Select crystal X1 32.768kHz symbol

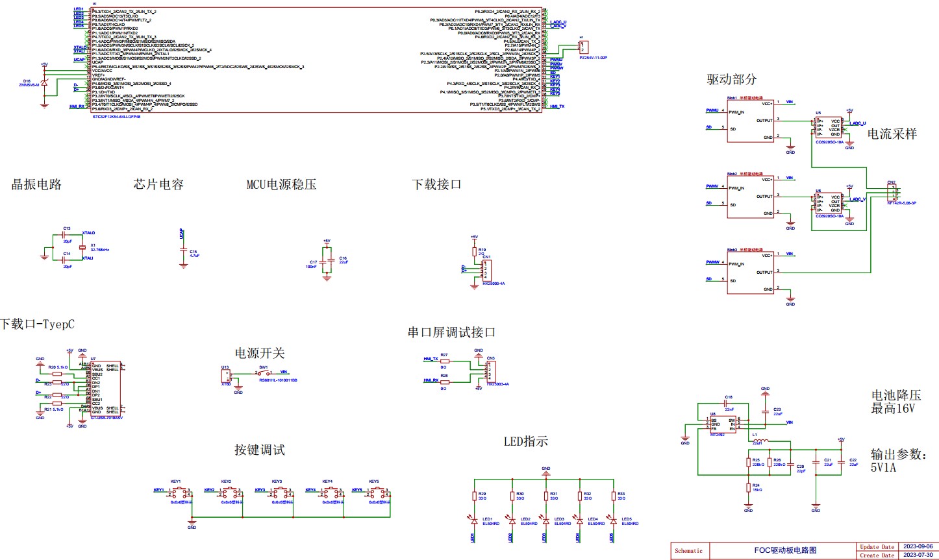[82, 247]
